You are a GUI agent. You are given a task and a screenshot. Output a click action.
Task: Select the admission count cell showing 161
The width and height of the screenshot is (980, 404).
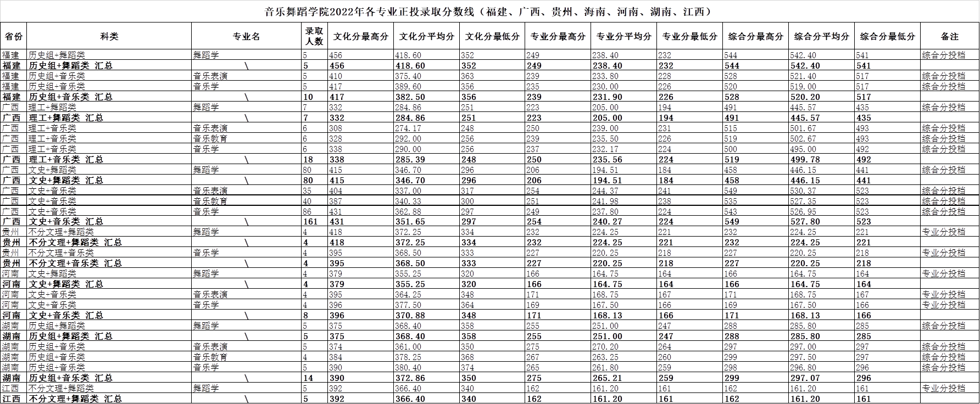pyautogui.click(x=311, y=222)
